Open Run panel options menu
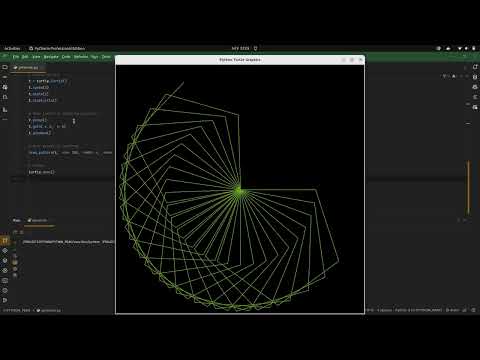Viewport: 480px width, 360px height. pyautogui.click(x=459, y=220)
